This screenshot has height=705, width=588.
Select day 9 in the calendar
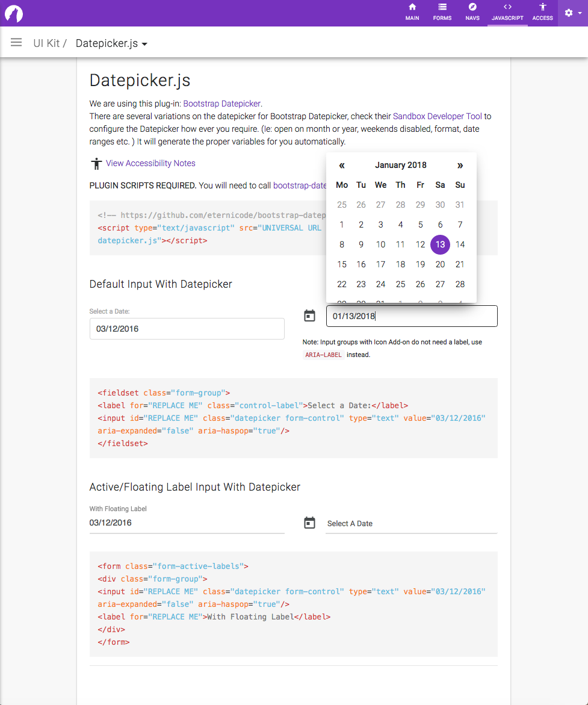click(x=361, y=244)
